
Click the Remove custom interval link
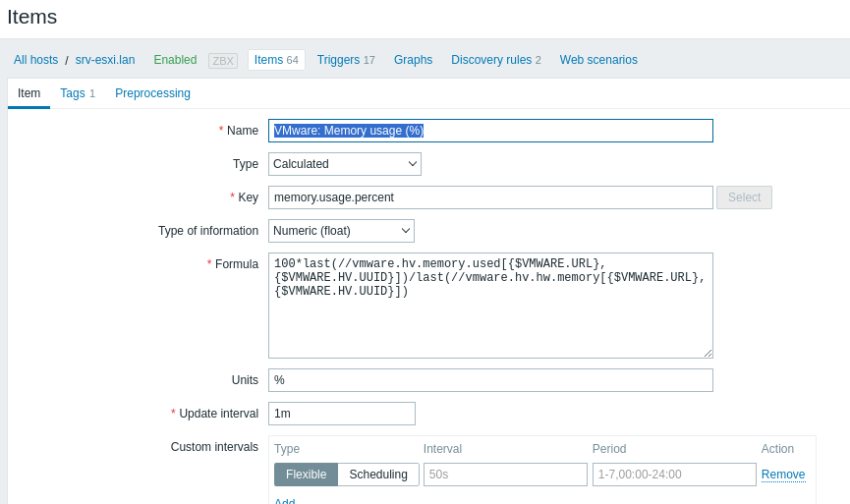pos(783,475)
